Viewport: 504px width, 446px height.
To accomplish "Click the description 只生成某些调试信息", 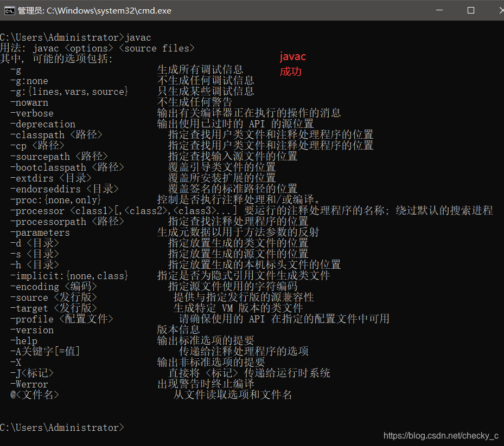I will [x=206, y=92].
